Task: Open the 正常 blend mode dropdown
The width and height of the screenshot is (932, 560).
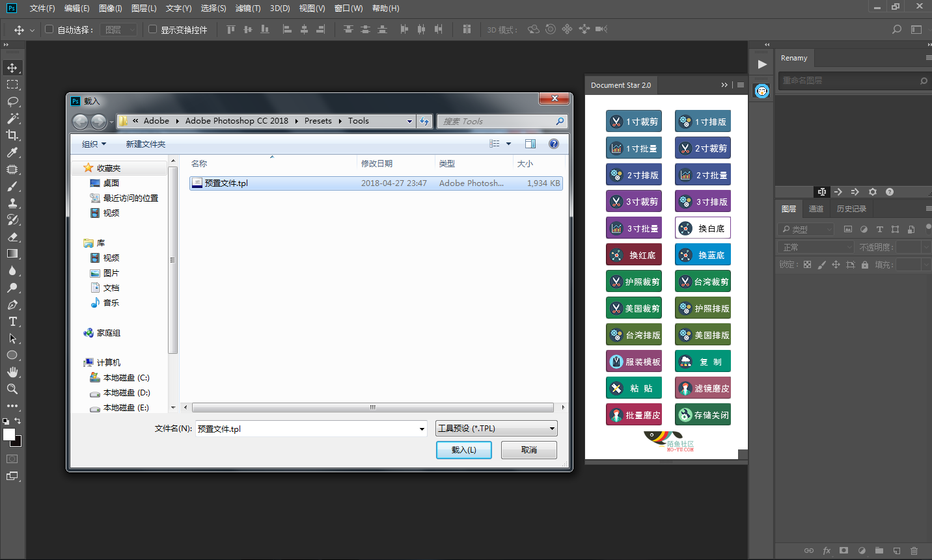Action: click(x=816, y=247)
